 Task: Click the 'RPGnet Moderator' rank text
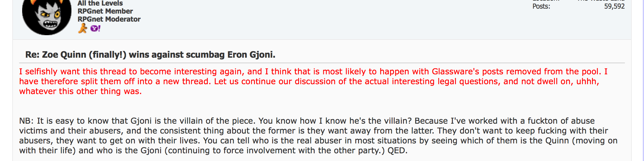[x=109, y=19]
